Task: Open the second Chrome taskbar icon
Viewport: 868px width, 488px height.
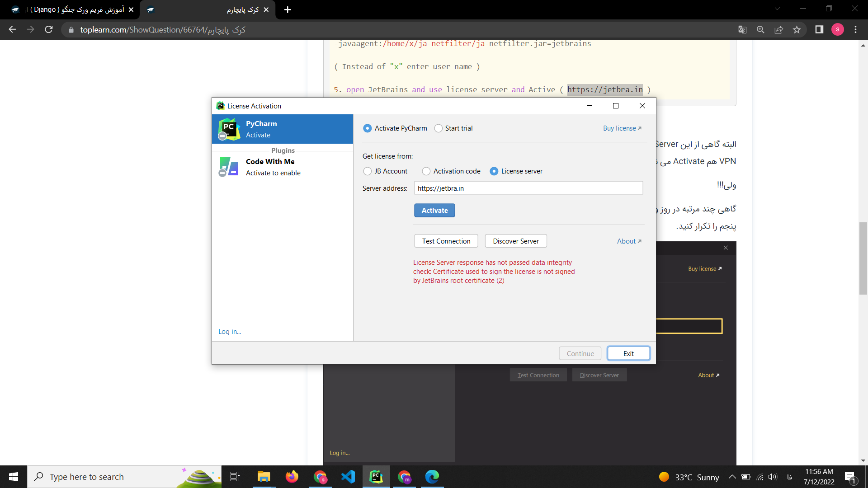Action: pyautogui.click(x=404, y=477)
